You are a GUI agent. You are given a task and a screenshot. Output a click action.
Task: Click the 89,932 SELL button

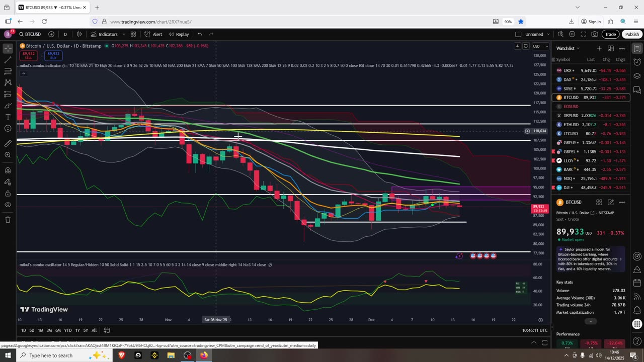[28, 55]
